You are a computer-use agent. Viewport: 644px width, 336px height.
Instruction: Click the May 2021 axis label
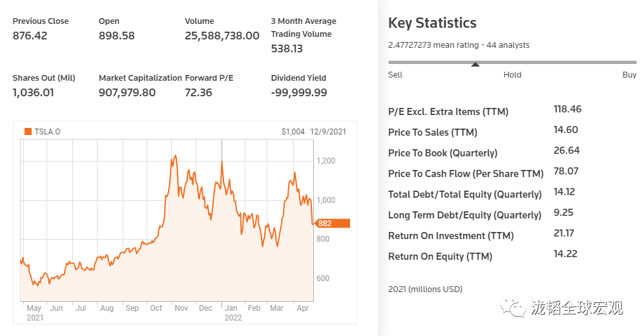34,313
